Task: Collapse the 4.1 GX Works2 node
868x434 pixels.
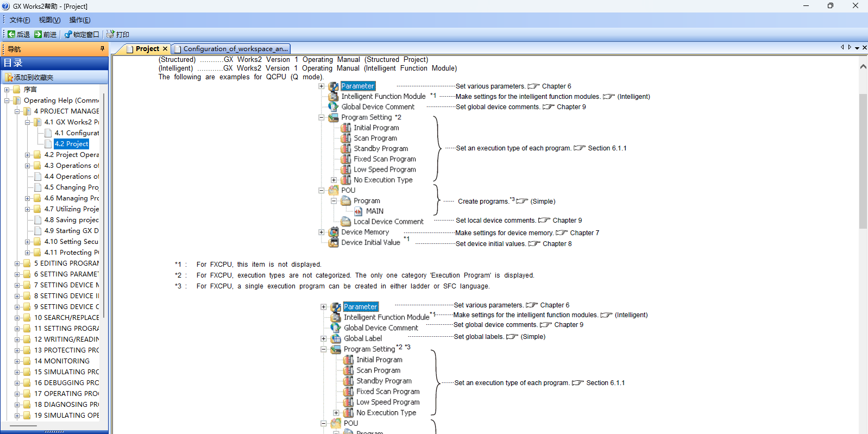Action: pos(28,122)
